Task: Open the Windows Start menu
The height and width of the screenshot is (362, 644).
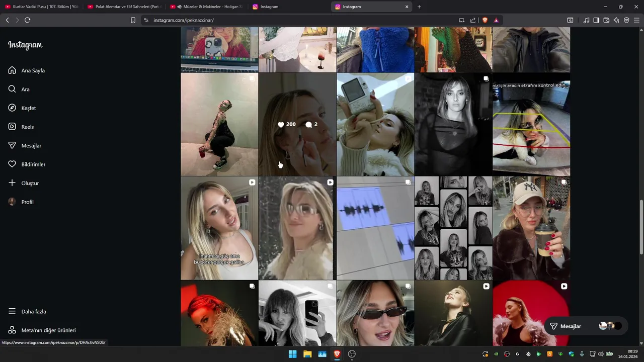Action: 292,354
